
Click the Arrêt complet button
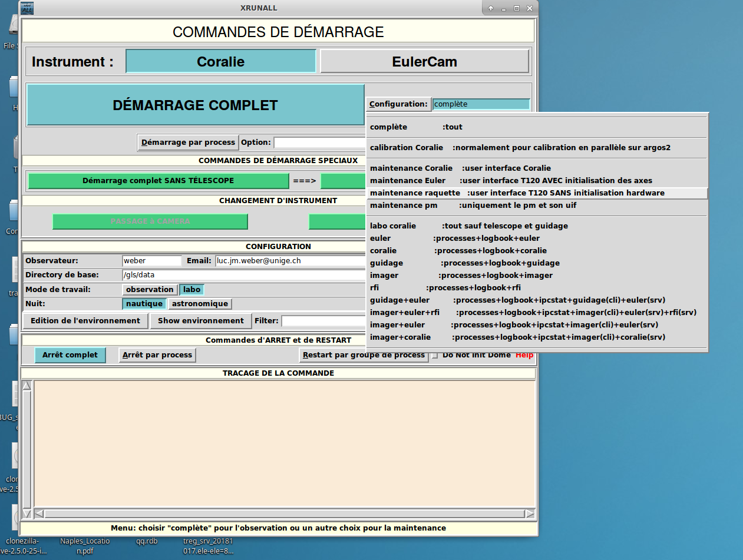[70, 355]
